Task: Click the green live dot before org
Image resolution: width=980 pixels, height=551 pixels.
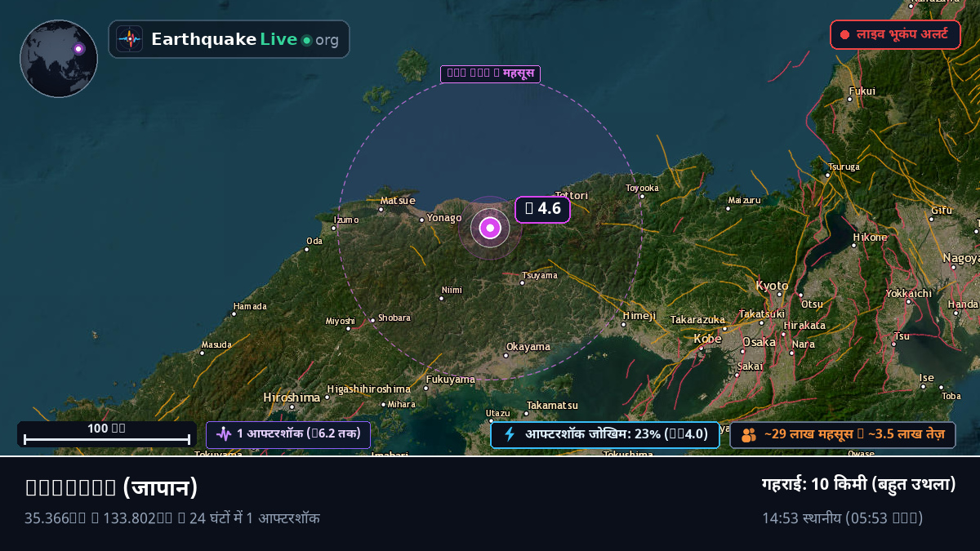Action: 307,40
